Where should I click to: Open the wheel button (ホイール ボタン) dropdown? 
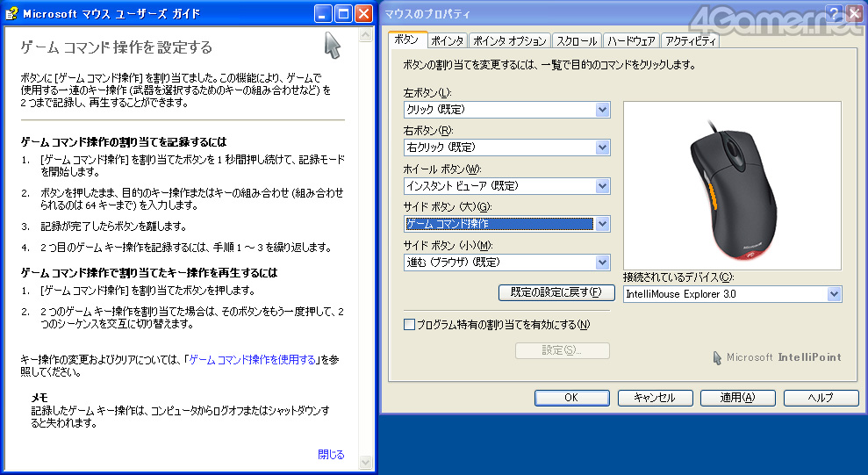tap(602, 186)
